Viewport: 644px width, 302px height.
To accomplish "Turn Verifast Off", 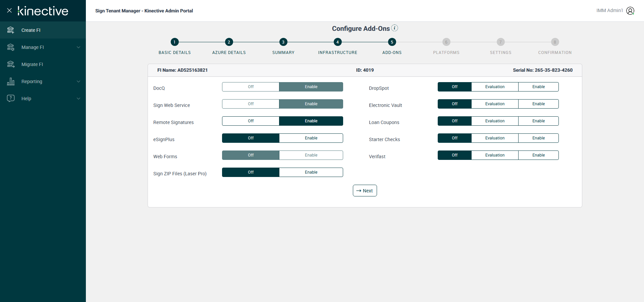I will [x=454, y=155].
